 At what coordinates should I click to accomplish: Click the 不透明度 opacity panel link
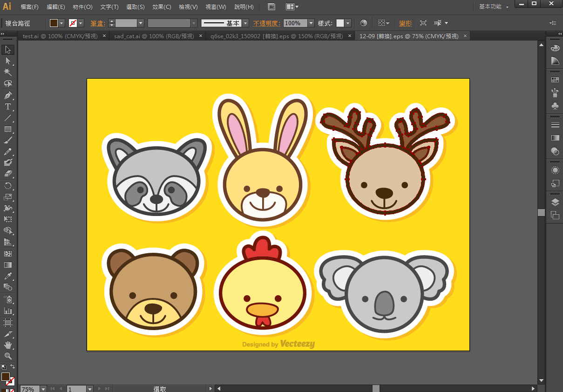point(267,23)
